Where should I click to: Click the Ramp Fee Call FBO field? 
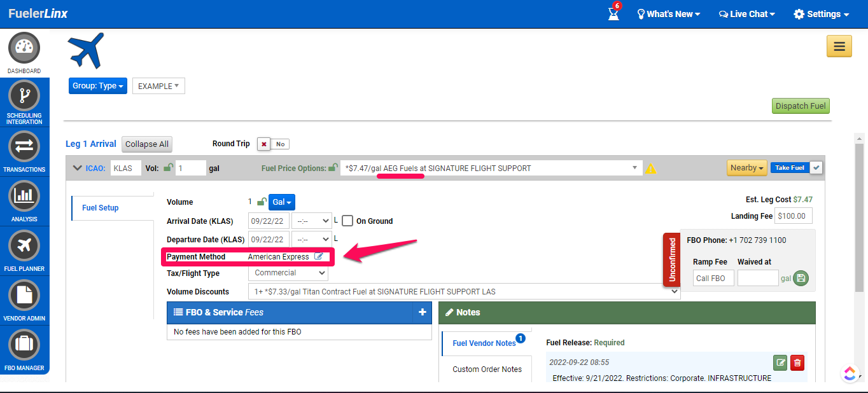(x=713, y=278)
